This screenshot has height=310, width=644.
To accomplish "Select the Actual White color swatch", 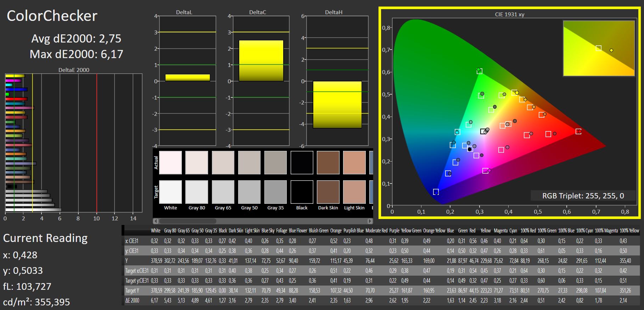I will pos(170,163).
